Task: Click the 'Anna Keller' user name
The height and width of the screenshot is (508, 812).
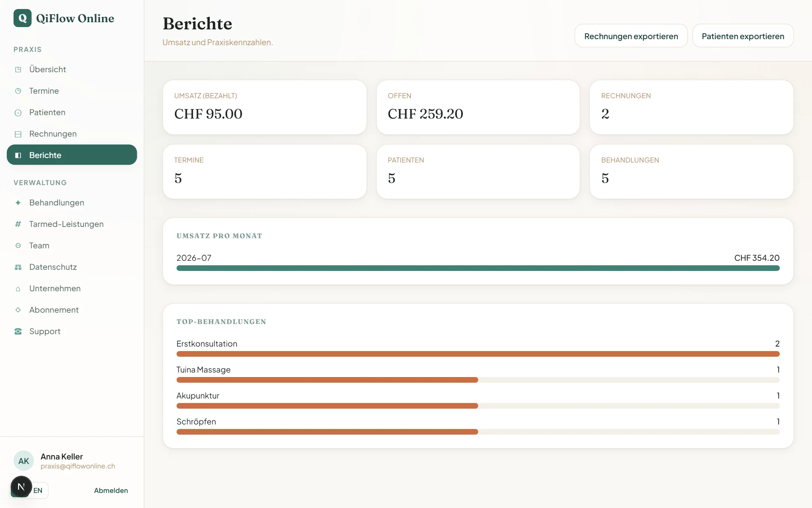Action: tap(62, 456)
